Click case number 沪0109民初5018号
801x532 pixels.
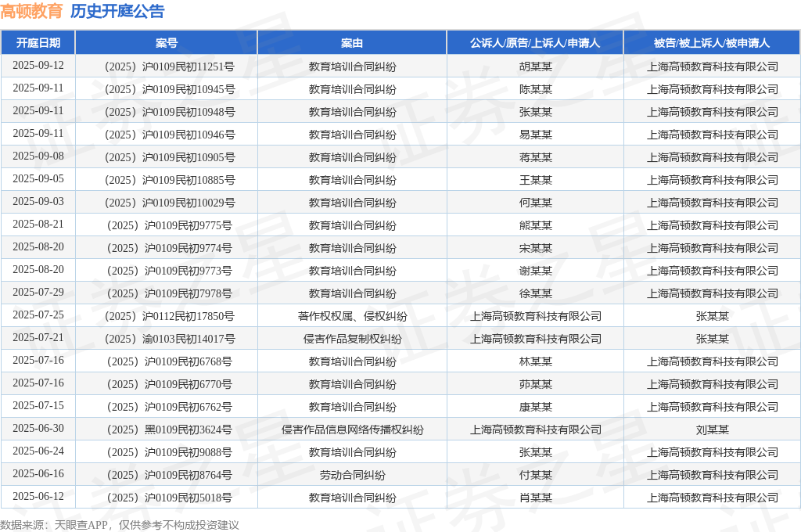coord(189,498)
